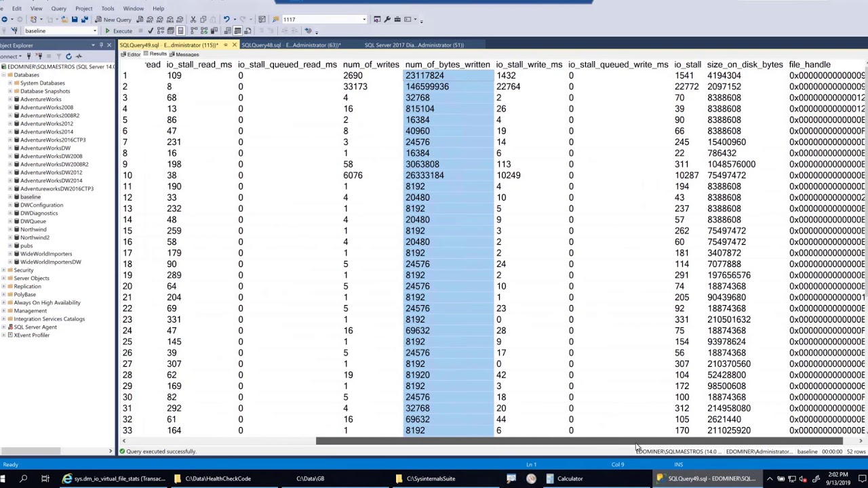Viewport: 868px width, 488px height.
Task: Click the results grid horizontal scrollbar thumb
Action: coord(580,441)
